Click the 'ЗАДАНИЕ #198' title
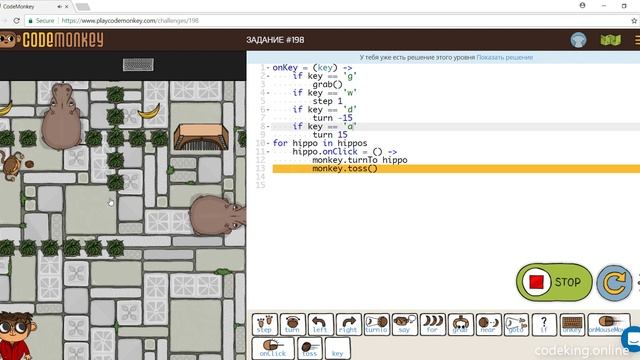 coord(275,40)
